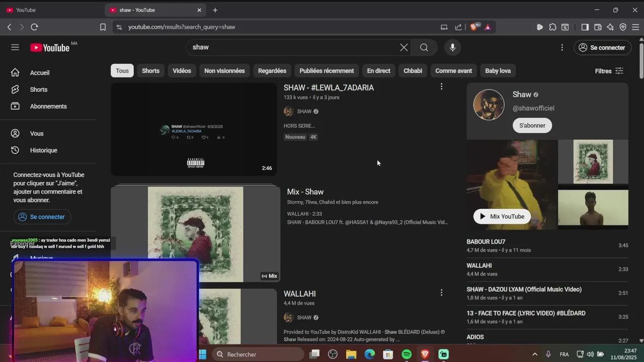Select the Comme avant filter chip

tap(453, 71)
